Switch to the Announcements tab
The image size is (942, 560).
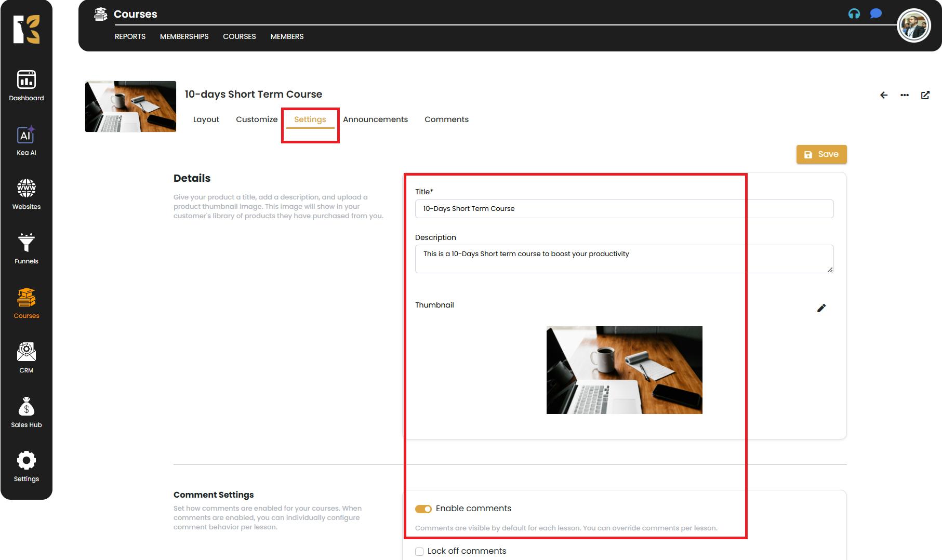[x=375, y=119]
